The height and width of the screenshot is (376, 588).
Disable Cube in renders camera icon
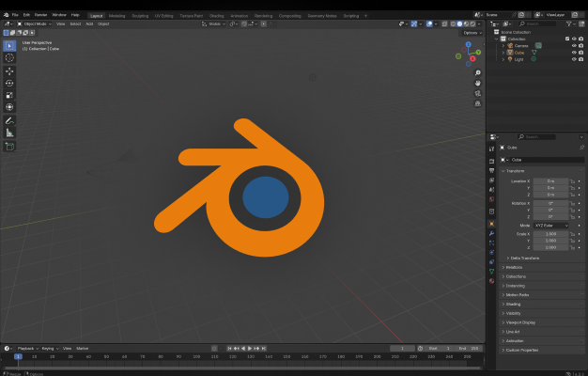pyautogui.click(x=580, y=53)
